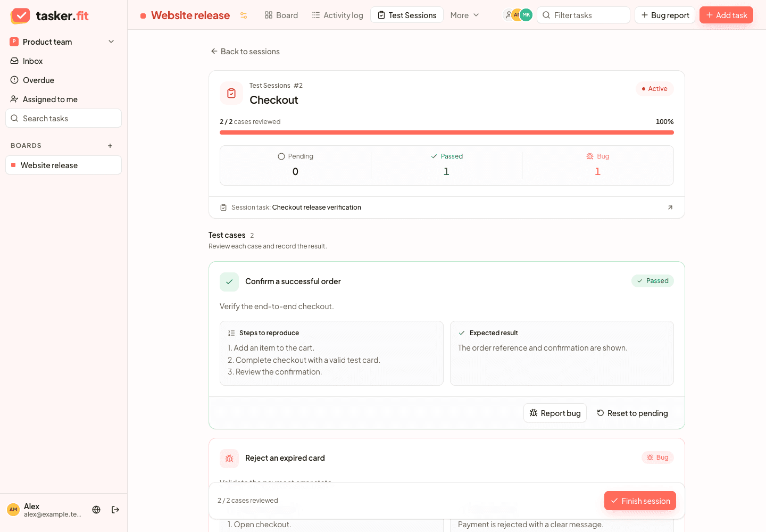
Task: Expand the Product team workspace dropdown
Action: (x=63, y=42)
